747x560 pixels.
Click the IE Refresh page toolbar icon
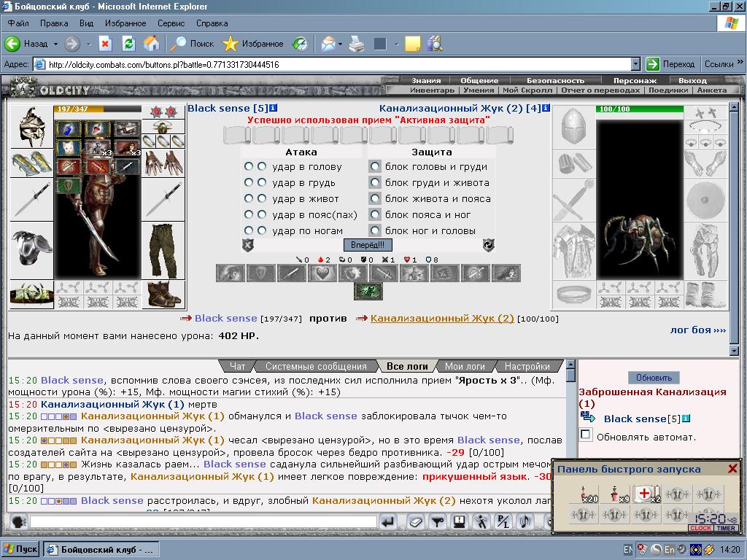click(x=128, y=44)
